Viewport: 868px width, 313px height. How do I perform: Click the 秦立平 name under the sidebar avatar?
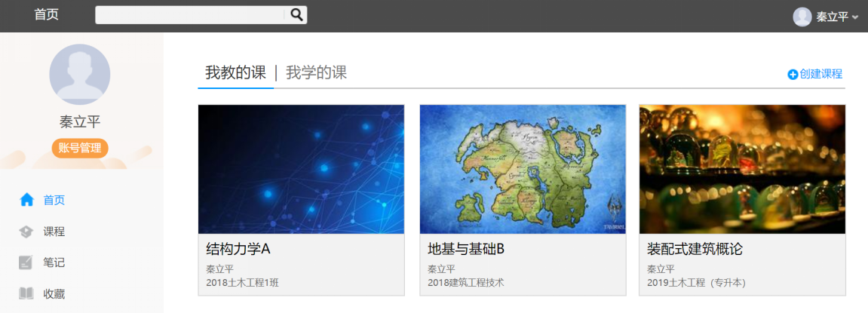click(x=80, y=122)
